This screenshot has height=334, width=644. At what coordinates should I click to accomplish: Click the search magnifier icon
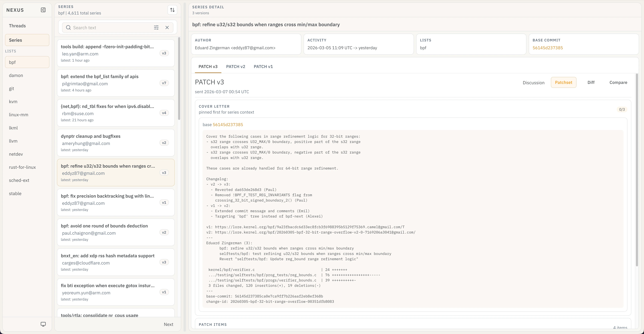tap(68, 28)
